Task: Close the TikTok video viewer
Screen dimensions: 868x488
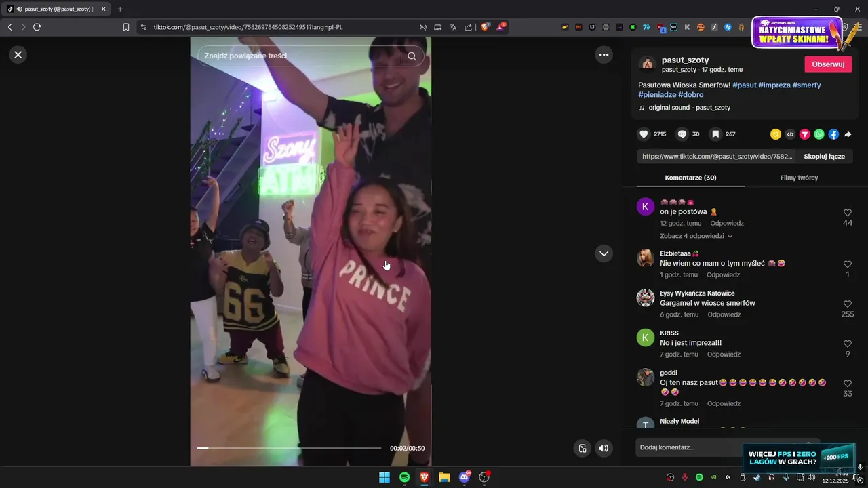Action: pos(18,55)
